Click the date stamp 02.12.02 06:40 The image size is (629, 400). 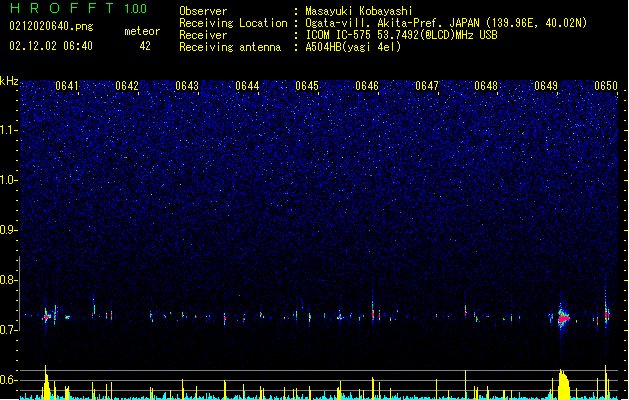[x=51, y=46]
